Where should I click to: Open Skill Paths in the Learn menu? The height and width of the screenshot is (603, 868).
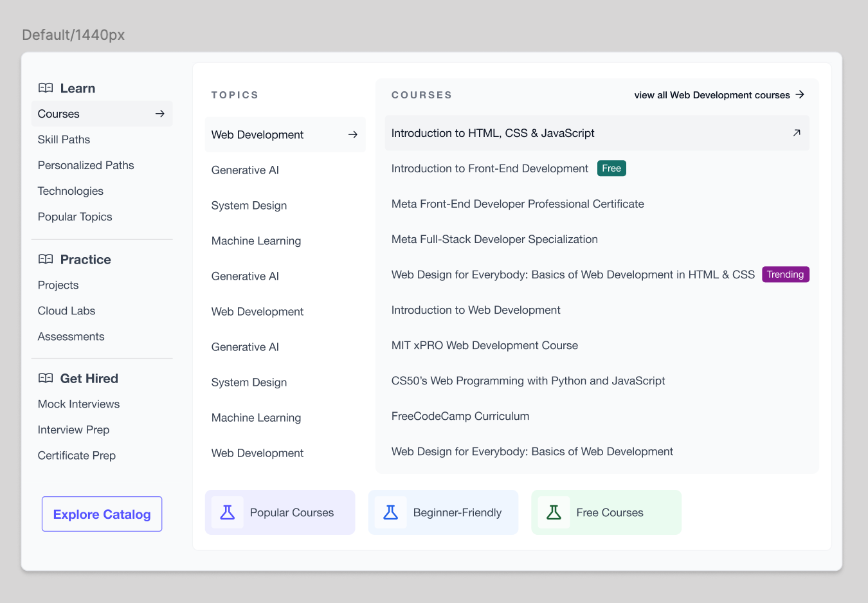(64, 139)
